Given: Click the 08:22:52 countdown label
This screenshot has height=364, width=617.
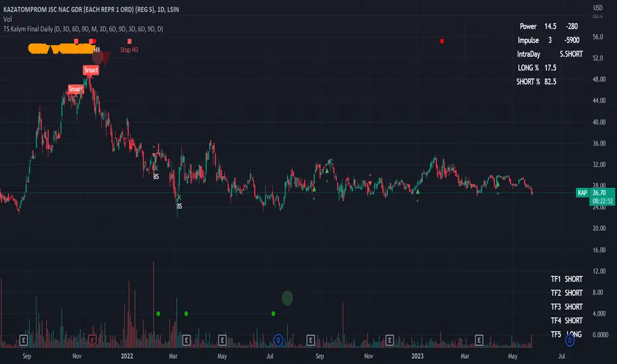Looking at the screenshot, I should click(x=603, y=201).
